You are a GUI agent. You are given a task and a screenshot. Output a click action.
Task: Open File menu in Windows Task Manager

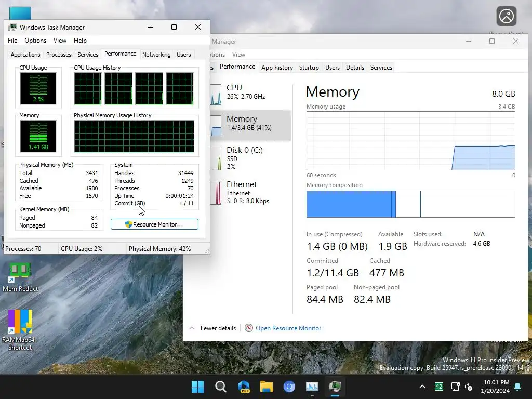12,41
